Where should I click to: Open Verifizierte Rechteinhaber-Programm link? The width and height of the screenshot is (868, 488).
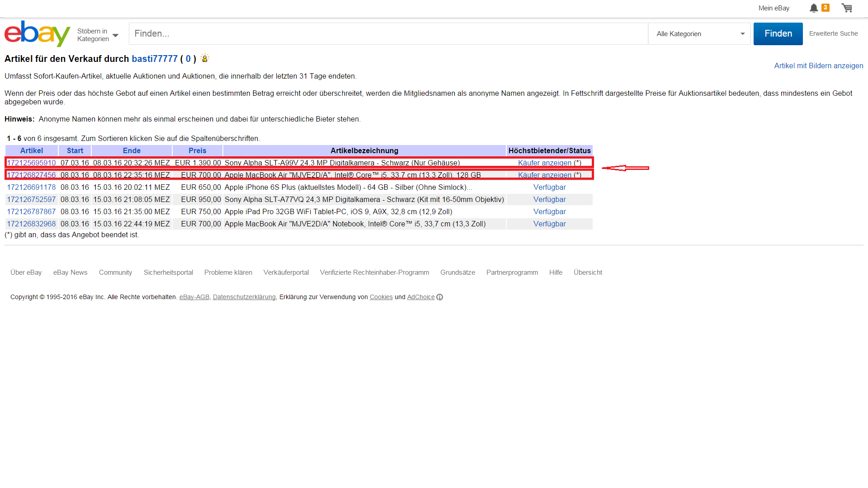click(374, 272)
